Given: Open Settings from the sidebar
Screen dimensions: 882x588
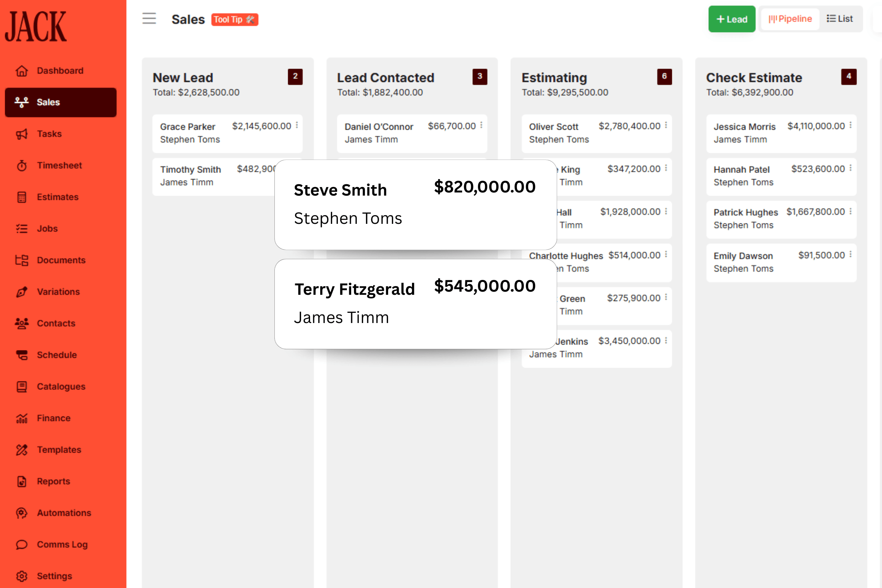Looking at the screenshot, I should [22, 575].
